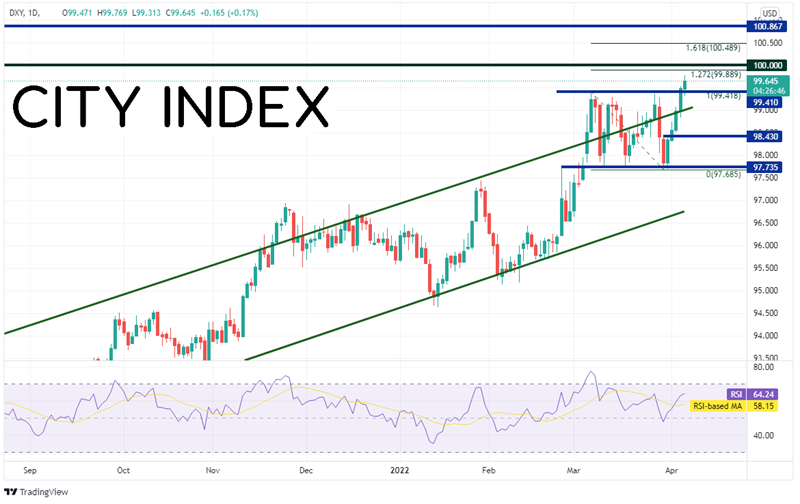Click the 96.500 price axis tick

765,222
